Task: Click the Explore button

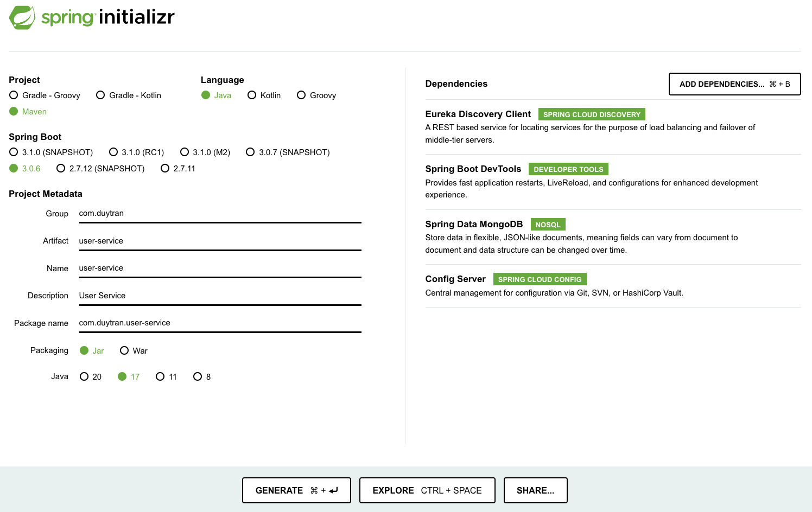Action: point(427,490)
